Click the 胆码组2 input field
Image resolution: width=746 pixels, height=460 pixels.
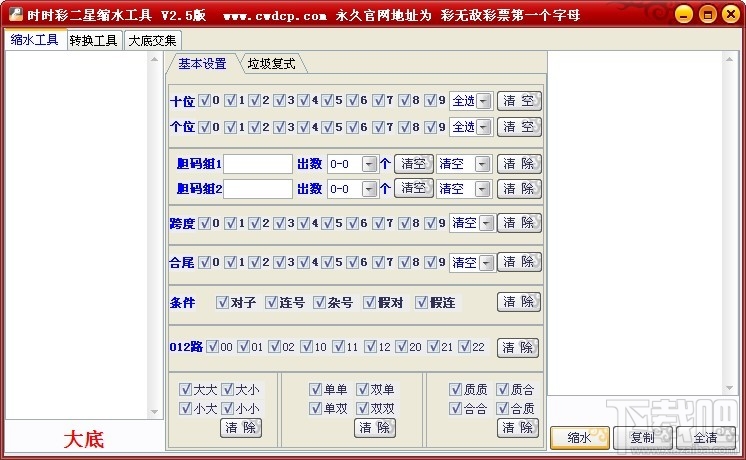[x=258, y=188]
